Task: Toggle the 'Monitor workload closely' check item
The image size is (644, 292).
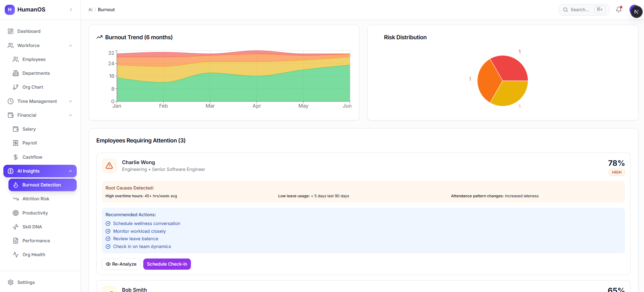Action: pyautogui.click(x=108, y=231)
